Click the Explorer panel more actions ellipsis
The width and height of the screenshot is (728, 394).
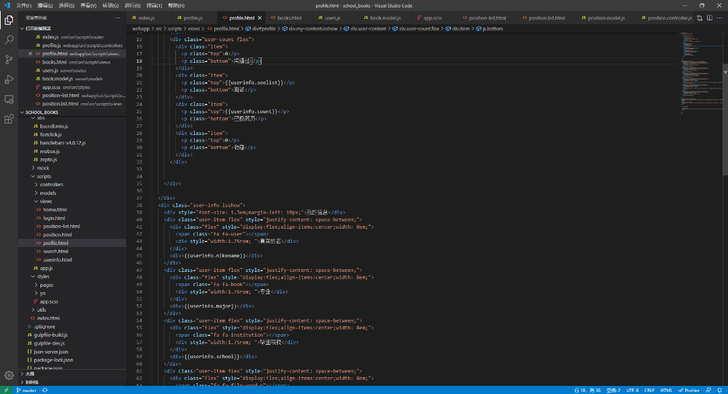[117, 18]
